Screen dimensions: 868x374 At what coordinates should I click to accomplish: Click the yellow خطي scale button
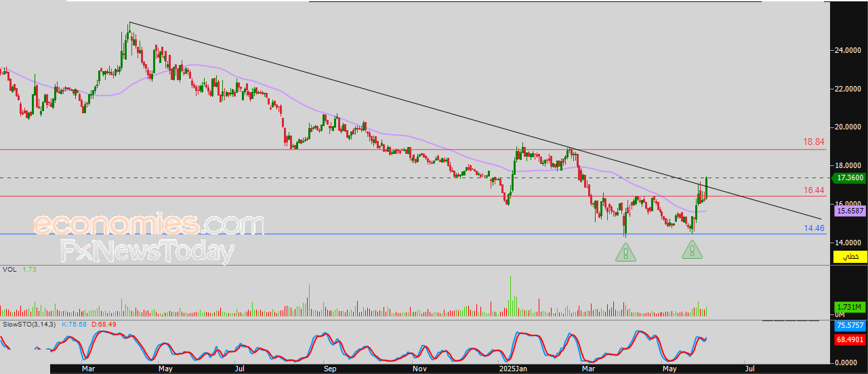pos(849,257)
